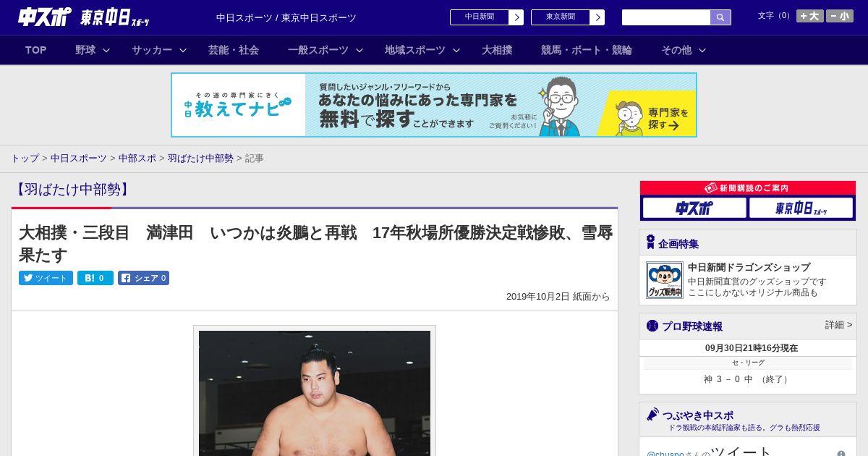Click the 東京中日スポーツ logo in header

point(114,17)
